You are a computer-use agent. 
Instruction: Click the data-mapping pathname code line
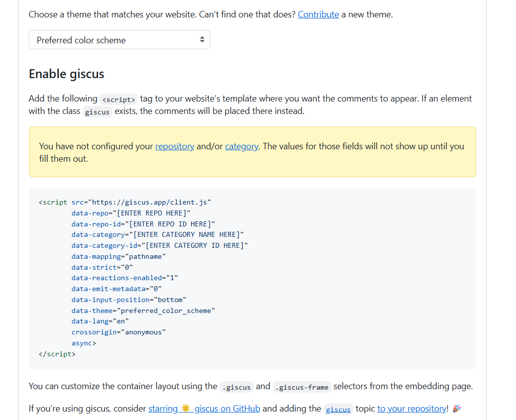click(x=118, y=256)
